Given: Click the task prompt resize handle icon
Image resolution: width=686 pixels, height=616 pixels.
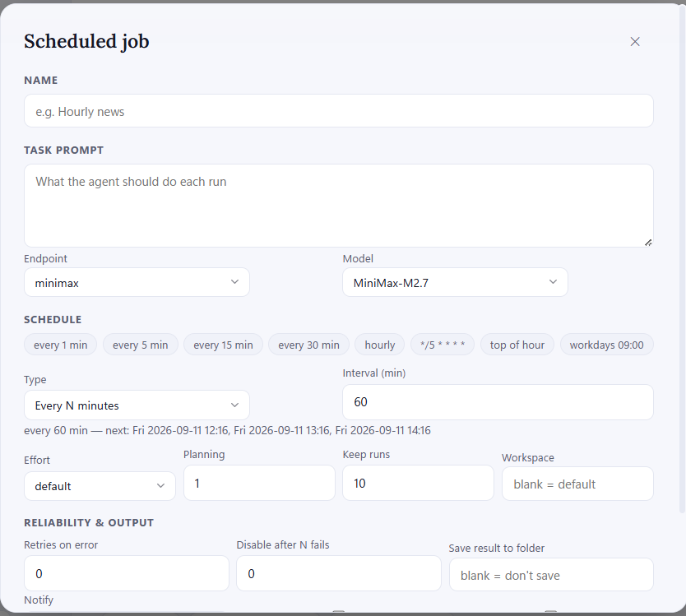Looking at the screenshot, I should click(x=648, y=243).
